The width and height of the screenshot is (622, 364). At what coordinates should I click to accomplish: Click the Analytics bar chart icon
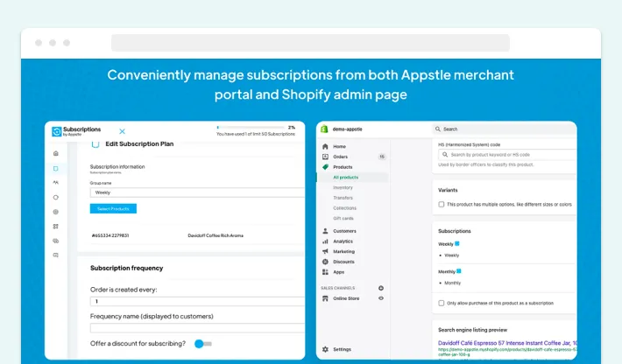[325, 241]
